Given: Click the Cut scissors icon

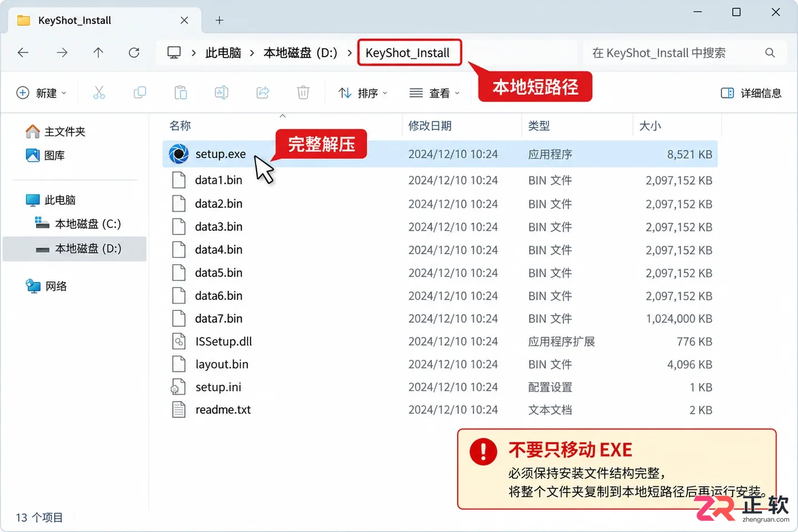Looking at the screenshot, I should click(99, 93).
